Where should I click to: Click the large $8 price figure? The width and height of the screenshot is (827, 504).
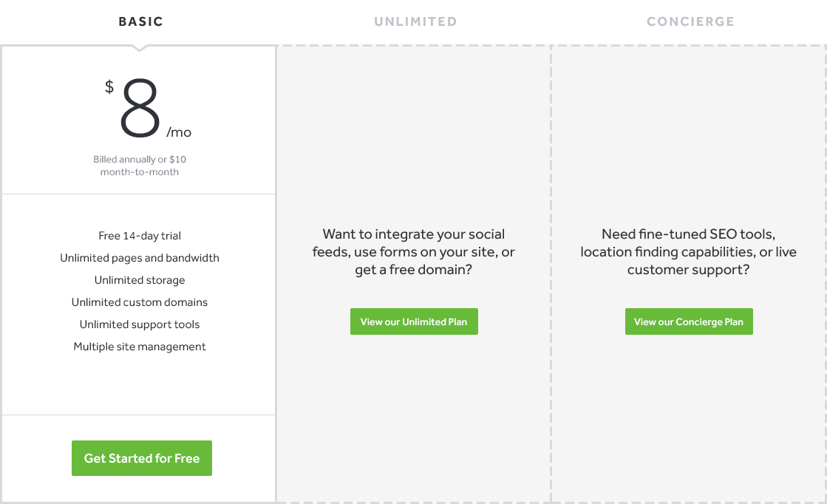140,109
